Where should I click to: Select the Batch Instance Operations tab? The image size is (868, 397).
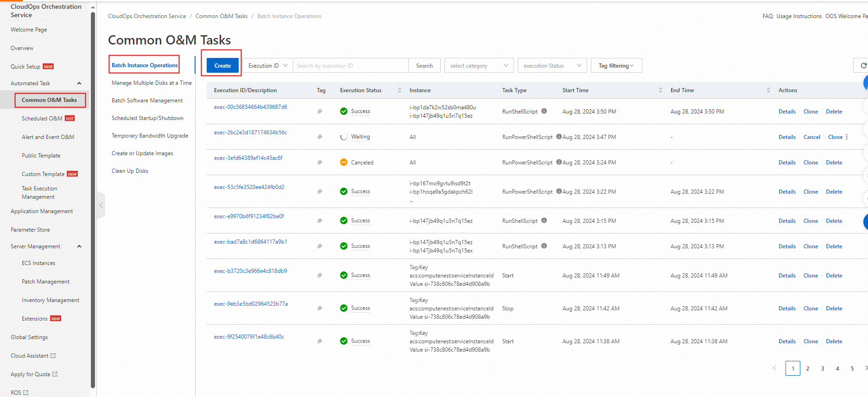[145, 65]
